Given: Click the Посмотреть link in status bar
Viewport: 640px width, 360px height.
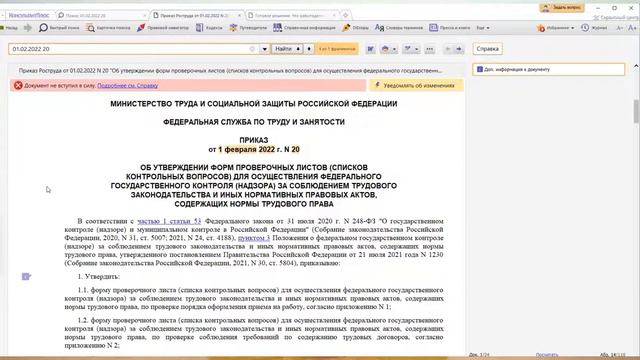Looking at the screenshot, I should (x=547, y=355).
